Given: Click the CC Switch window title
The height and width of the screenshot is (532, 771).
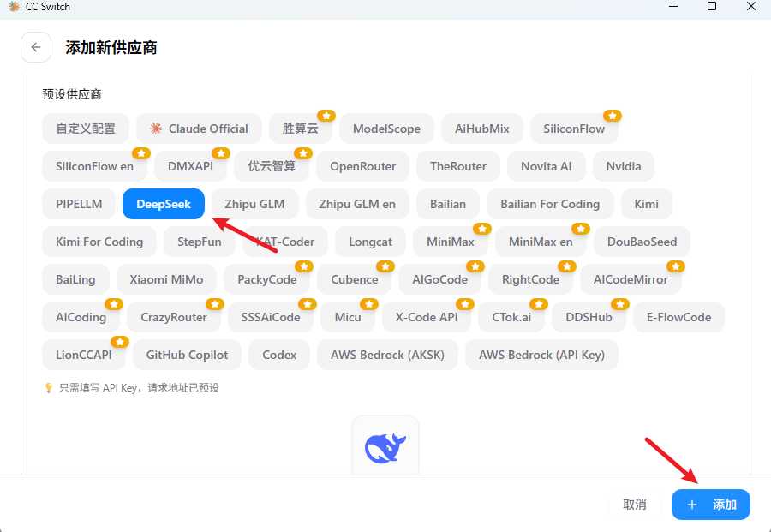Looking at the screenshot, I should coord(48,7).
